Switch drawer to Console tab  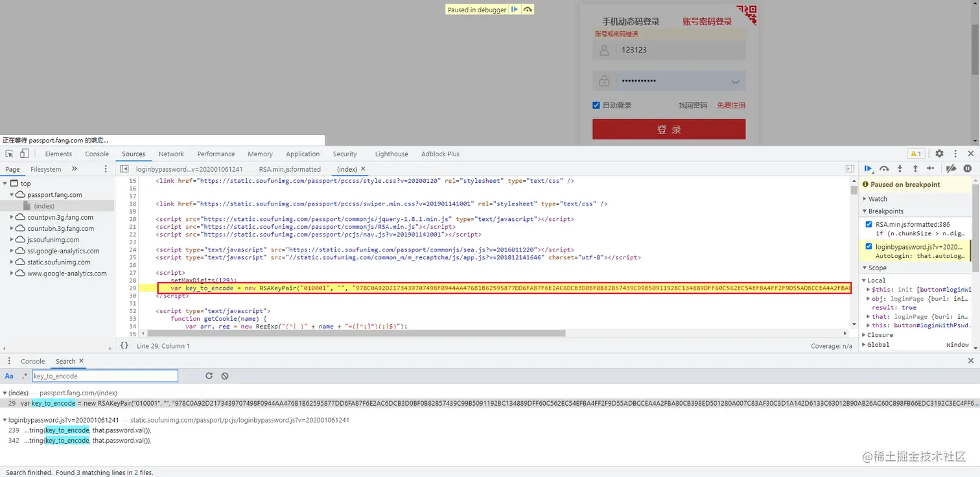coord(32,361)
